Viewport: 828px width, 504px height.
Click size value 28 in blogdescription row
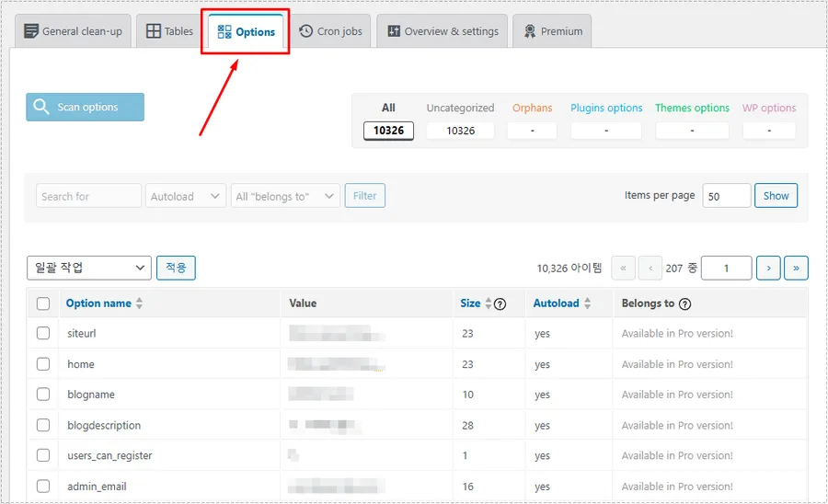468,426
